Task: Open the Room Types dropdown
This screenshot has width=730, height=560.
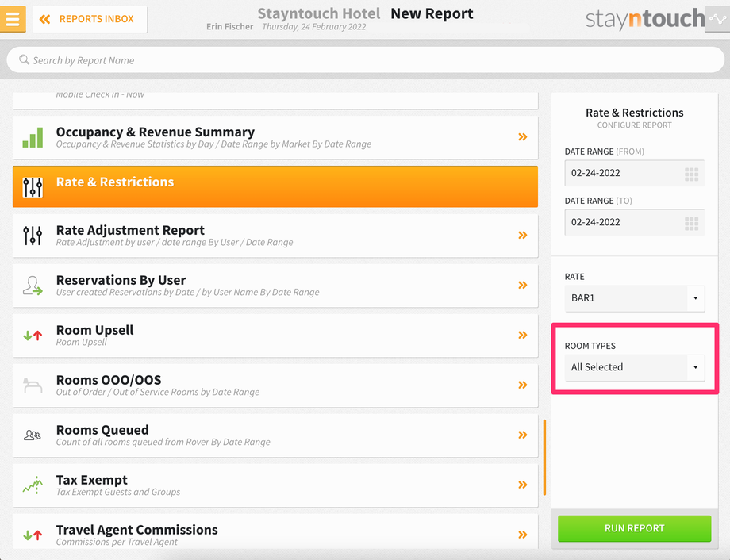Action: point(634,368)
